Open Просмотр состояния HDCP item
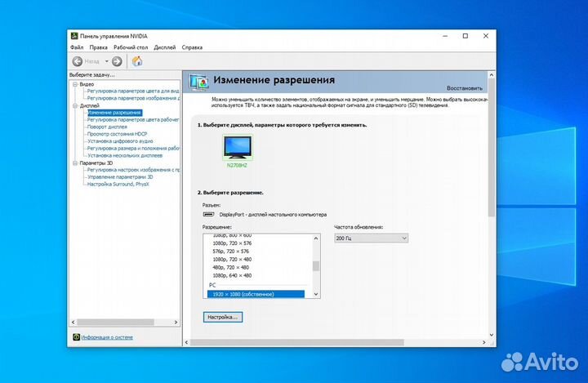The width and height of the screenshot is (588, 383). 117,134
